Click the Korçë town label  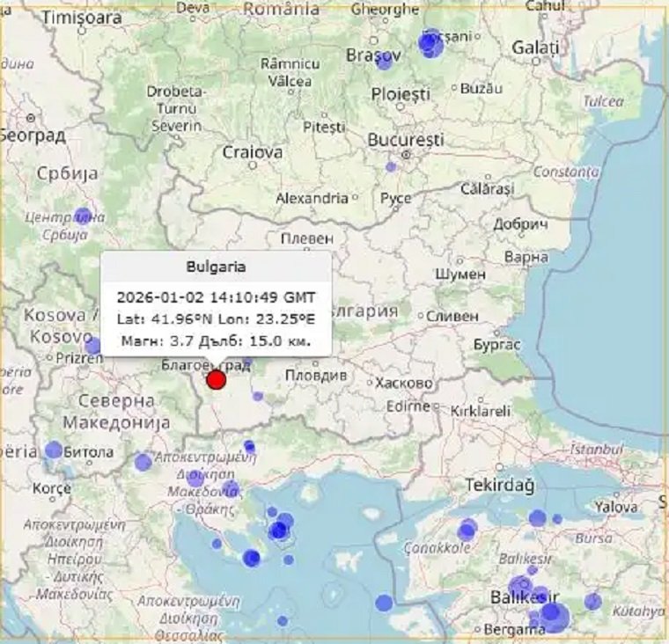point(52,488)
